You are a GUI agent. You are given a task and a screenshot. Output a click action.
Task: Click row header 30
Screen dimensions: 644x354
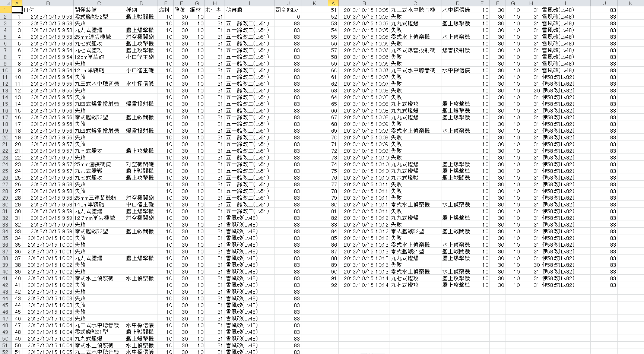(6, 205)
